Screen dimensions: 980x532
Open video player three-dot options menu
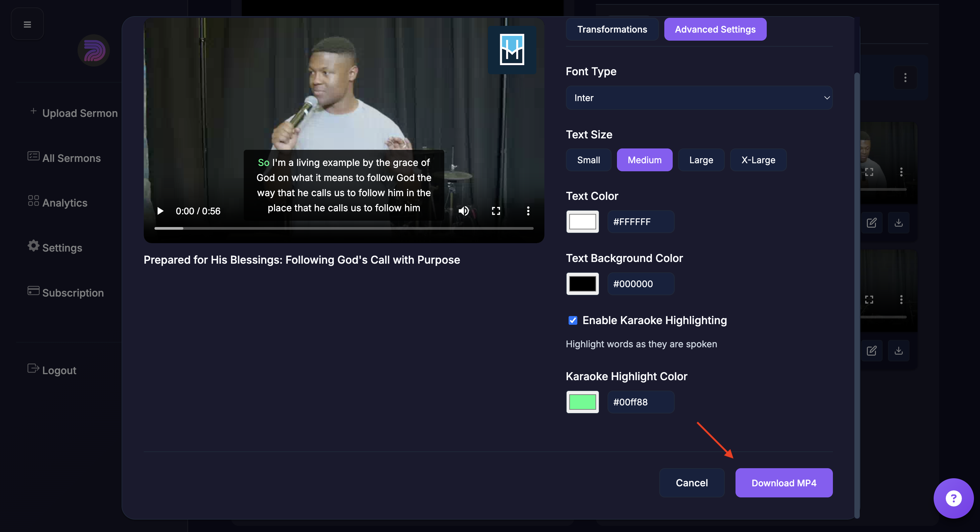click(528, 211)
